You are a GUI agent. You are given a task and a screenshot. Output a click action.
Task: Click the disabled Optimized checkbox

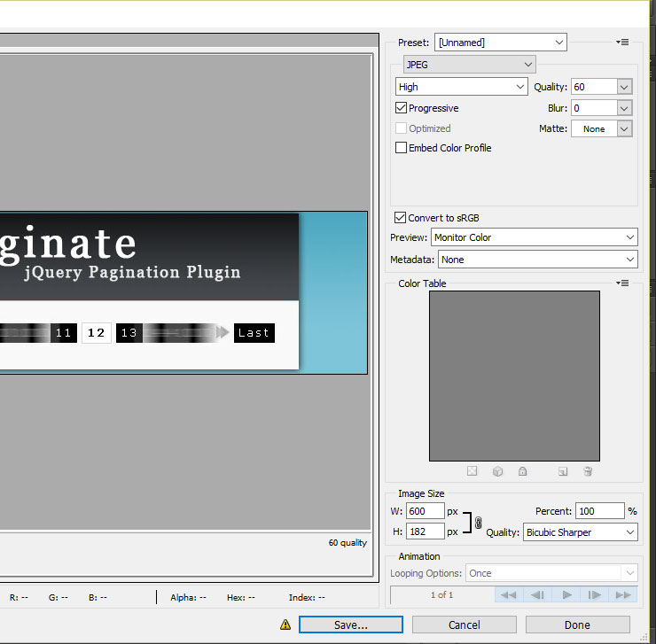tap(401, 128)
